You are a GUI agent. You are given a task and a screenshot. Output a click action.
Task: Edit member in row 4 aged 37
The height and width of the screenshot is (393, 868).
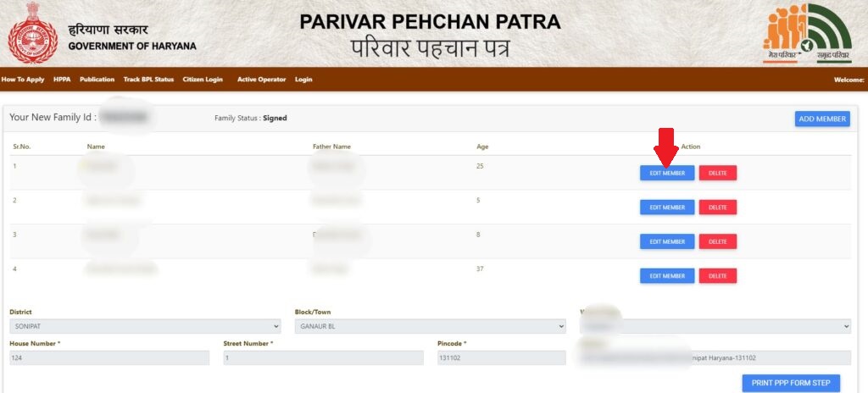coord(667,275)
